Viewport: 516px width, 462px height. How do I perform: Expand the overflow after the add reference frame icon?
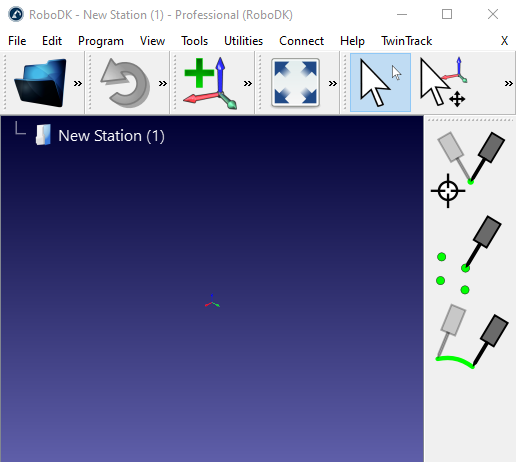point(248,83)
